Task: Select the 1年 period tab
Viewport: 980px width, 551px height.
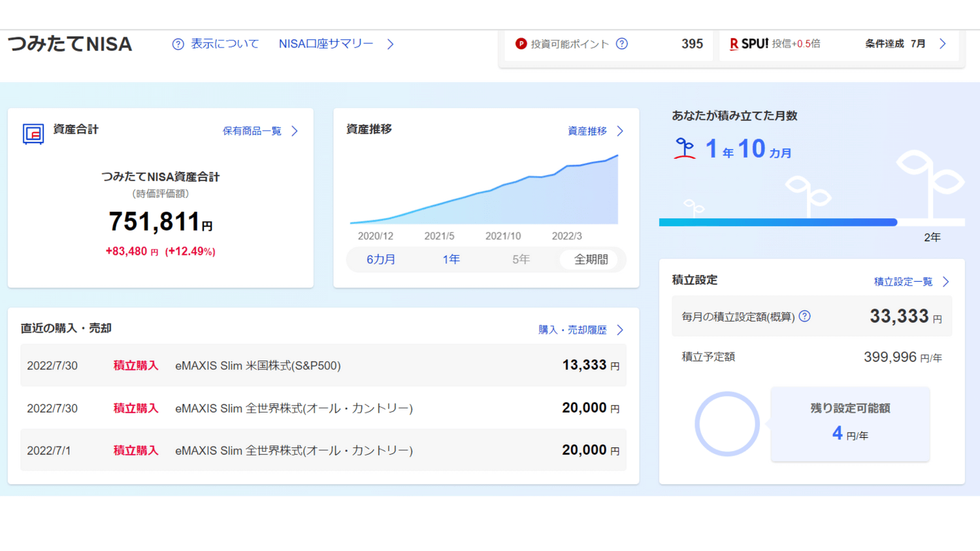Action: [x=451, y=259]
